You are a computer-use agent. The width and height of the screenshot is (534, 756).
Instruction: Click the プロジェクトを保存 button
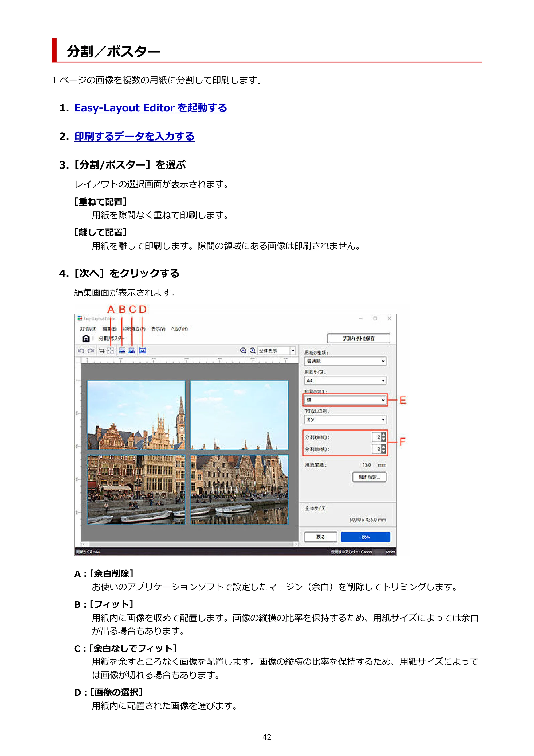click(359, 338)
